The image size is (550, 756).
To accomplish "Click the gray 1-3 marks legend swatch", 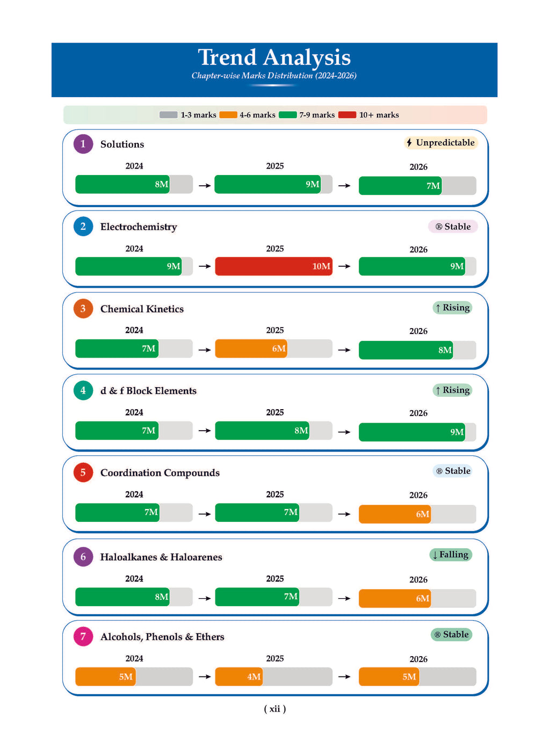I will pyautogui.click(x=169, y=115).
